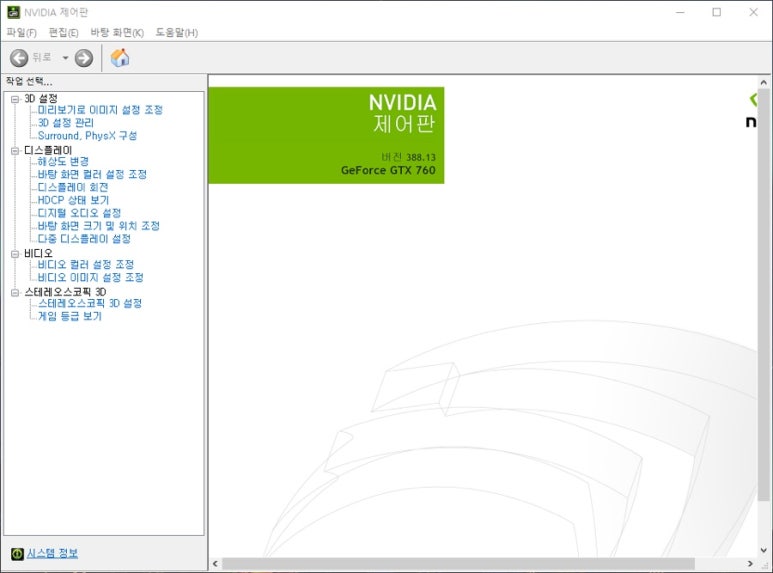
Task: Select 스테레오스코픽 3D 설정 item
Action: pos(90,303)
